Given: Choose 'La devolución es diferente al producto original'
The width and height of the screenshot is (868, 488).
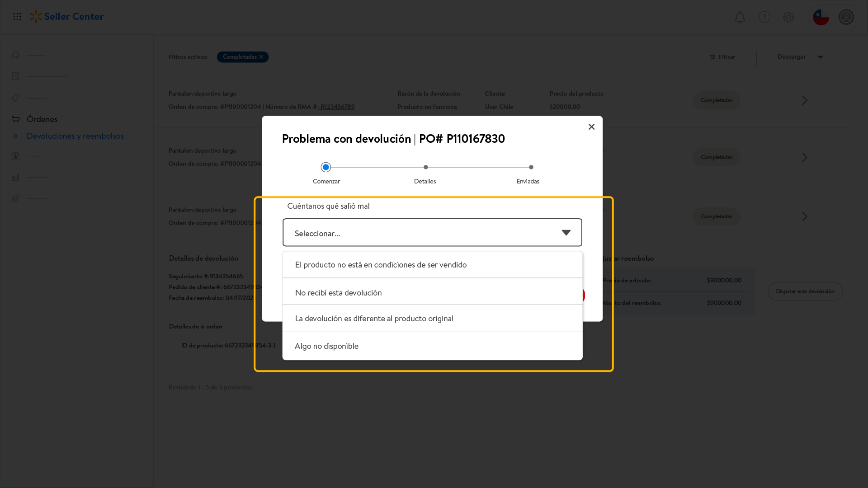Looking at the screenshot, I should (x=432, y=319).
